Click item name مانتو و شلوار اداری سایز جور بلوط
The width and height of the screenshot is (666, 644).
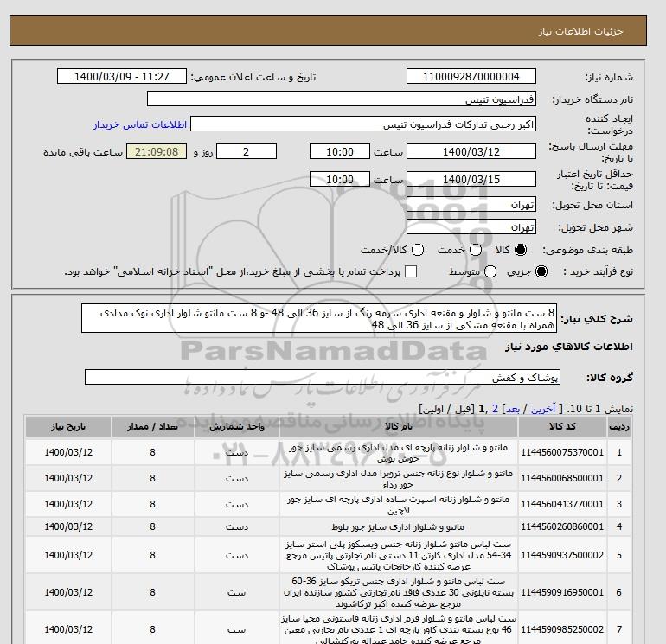tap(398, 526)
